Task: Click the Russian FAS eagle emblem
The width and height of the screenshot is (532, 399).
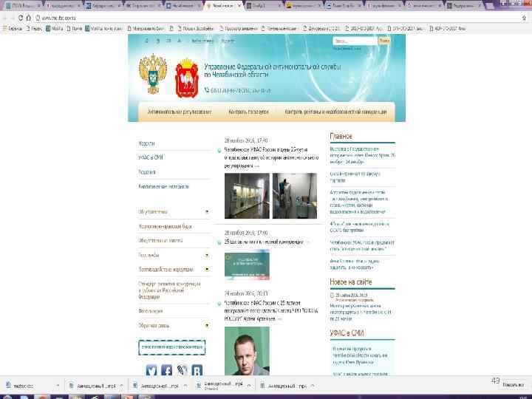Action: pos(153,74)
